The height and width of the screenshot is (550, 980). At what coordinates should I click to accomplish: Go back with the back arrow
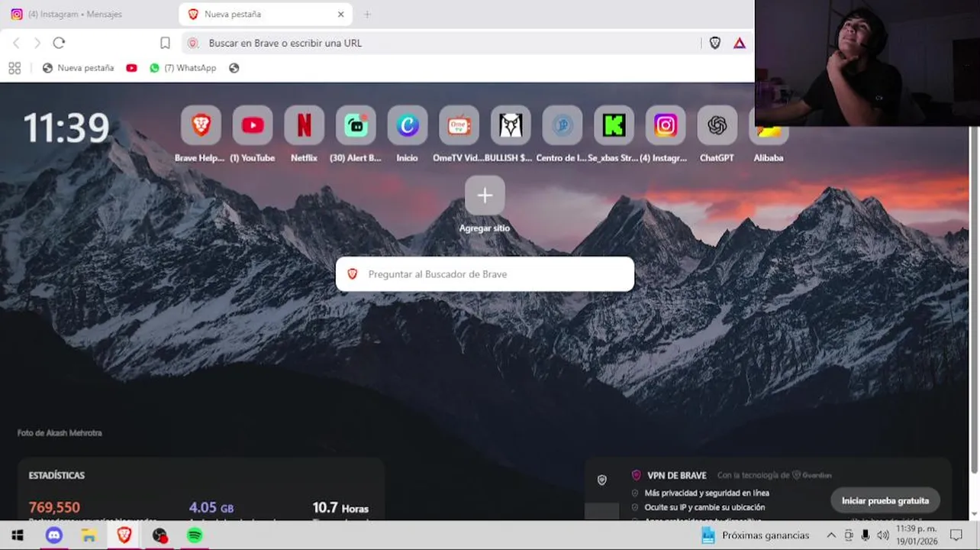click(17, 44)
